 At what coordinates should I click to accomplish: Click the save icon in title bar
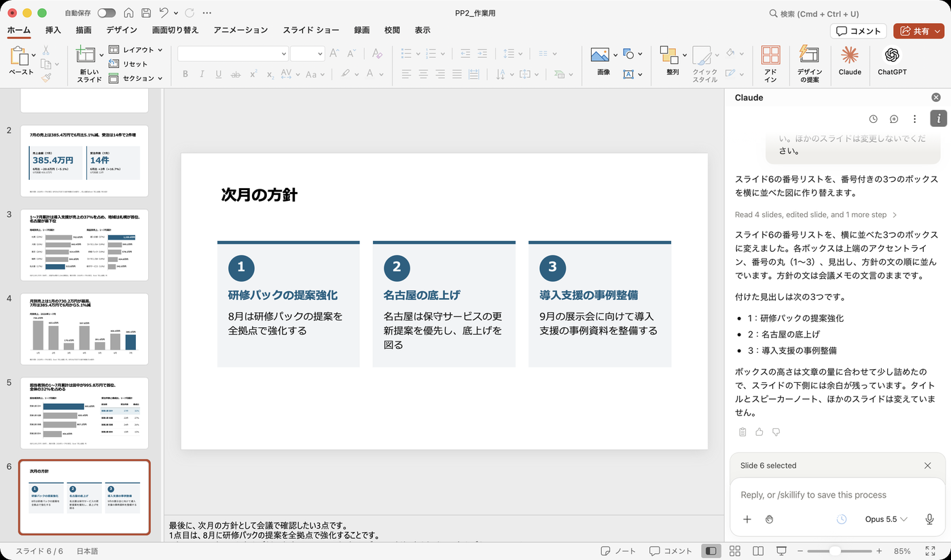(146, 13)
